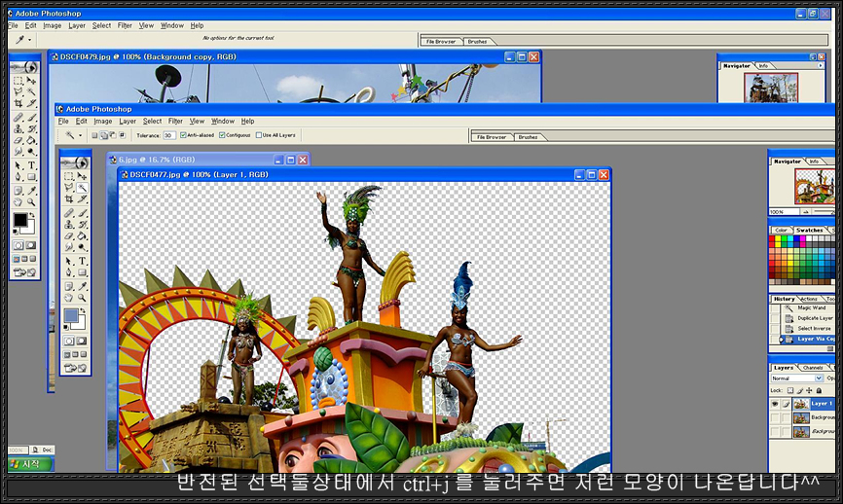Pick the Zoom tool in inner toolbox
Image resolution: width=843 pixels, height=504 pixels.
pyautogui.click(x=83, y=299)
